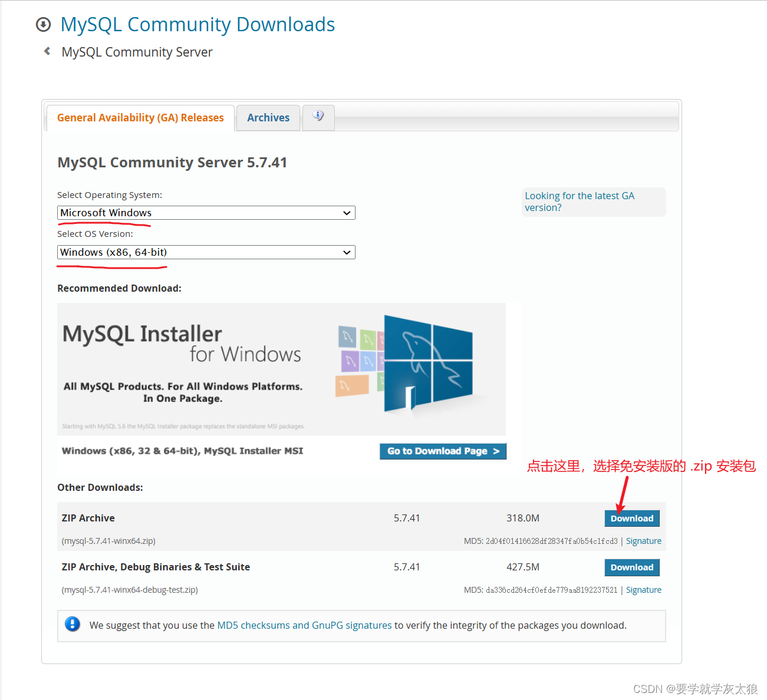Click the download circle icon beside page title
This screenshot has width=767, height=700.
[x=43, y=25]
